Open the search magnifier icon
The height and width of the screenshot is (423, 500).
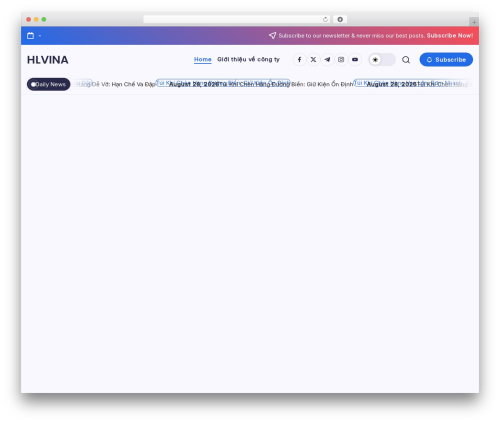(406, 60)
